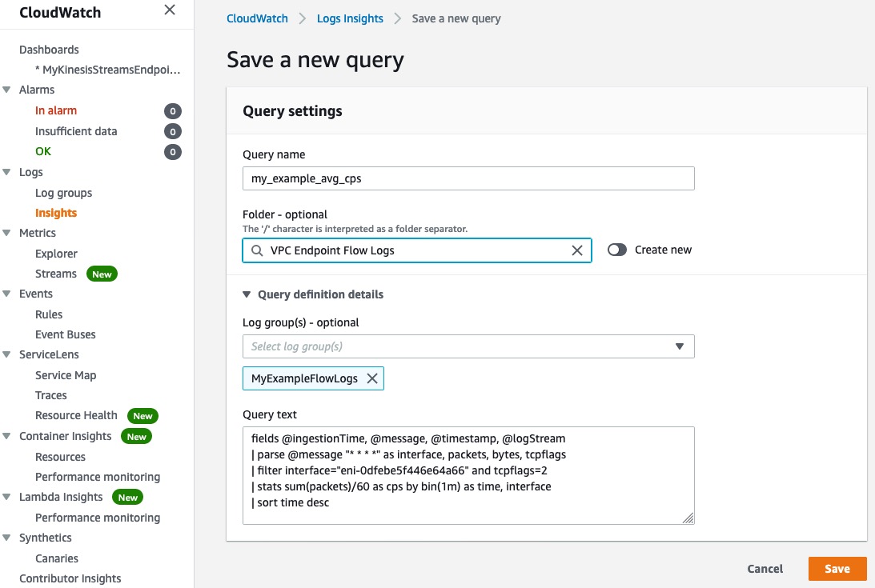Click the Synthetics section heading
The image size is (875, 588).
pyautogui.click(x=45, y=538)
